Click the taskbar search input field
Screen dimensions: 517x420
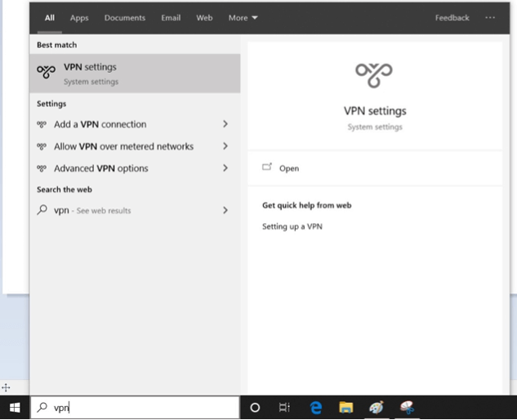(135, 408)
